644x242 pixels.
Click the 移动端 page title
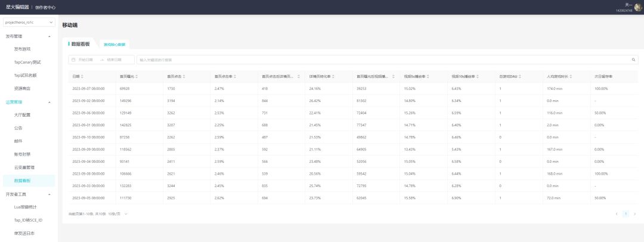pos(70,25)
